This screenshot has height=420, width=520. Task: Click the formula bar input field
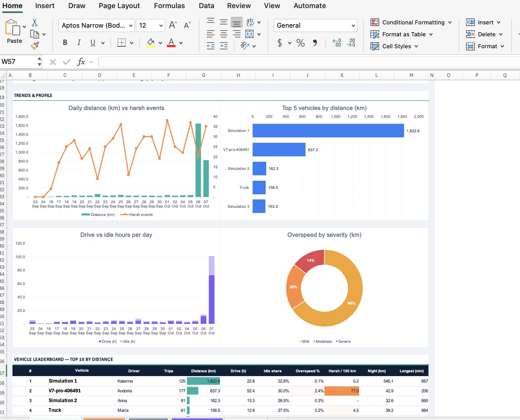(x=309, y=62)
